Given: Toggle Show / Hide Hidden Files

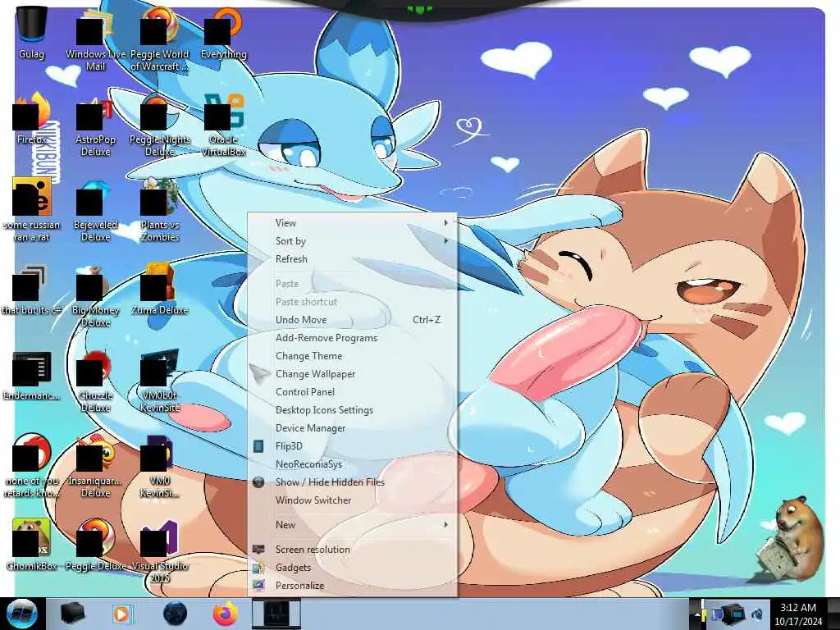Looking at the screenshot, I should point(353,482).
